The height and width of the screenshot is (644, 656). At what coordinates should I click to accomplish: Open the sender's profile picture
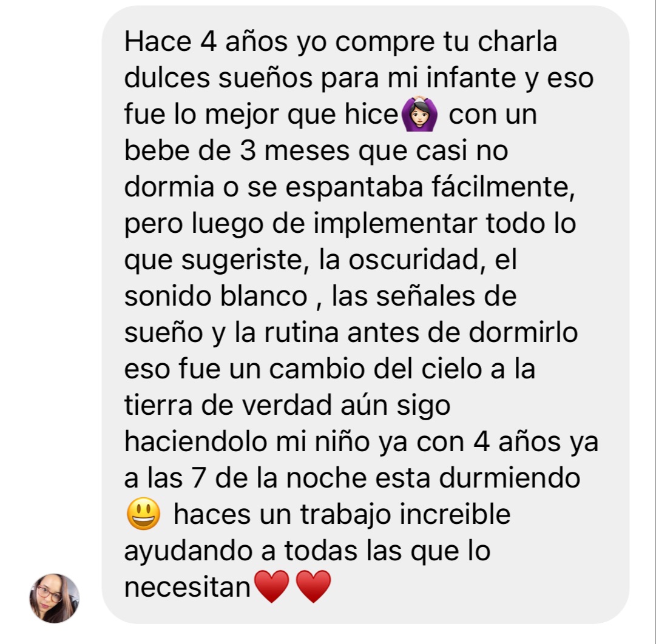[55, 598]
